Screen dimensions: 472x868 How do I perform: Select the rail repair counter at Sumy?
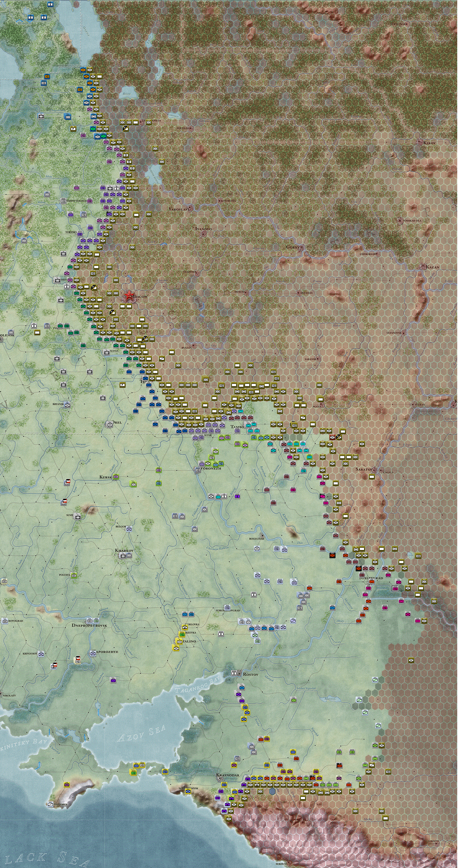[x=78, y=517]
